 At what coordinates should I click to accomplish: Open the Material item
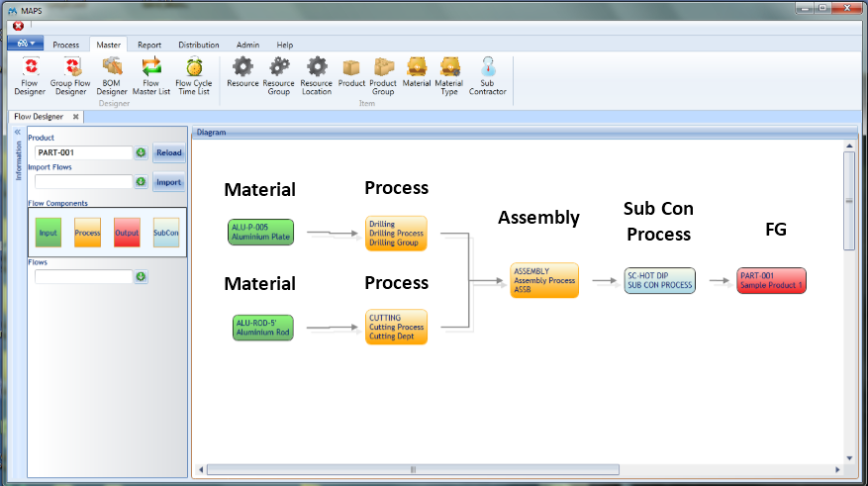click(417, 72)
